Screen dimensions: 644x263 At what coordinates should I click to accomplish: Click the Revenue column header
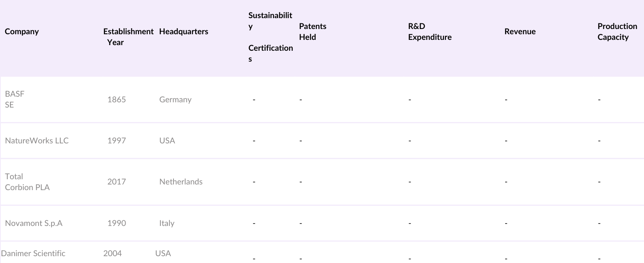pos(520,31)
